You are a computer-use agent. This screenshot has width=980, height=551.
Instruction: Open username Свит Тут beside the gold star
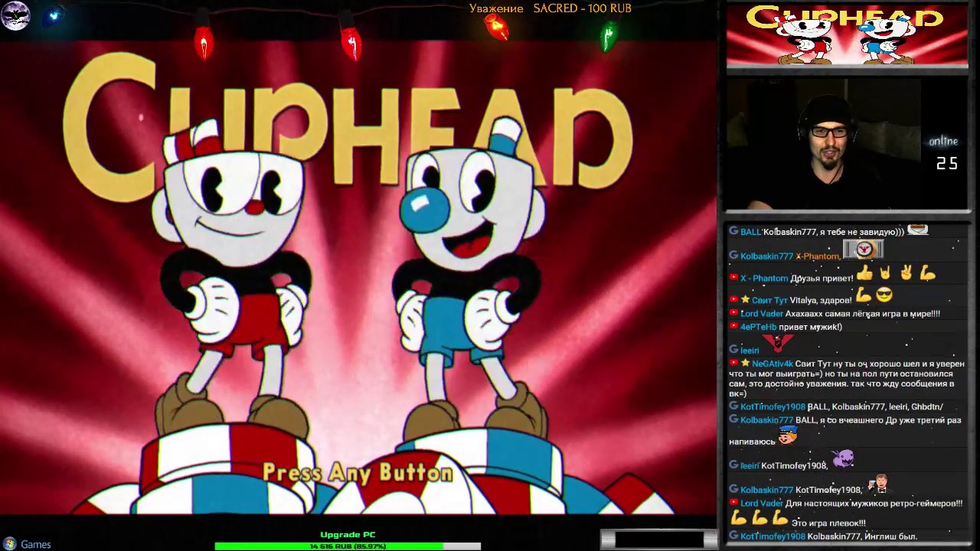coord(769,301)
